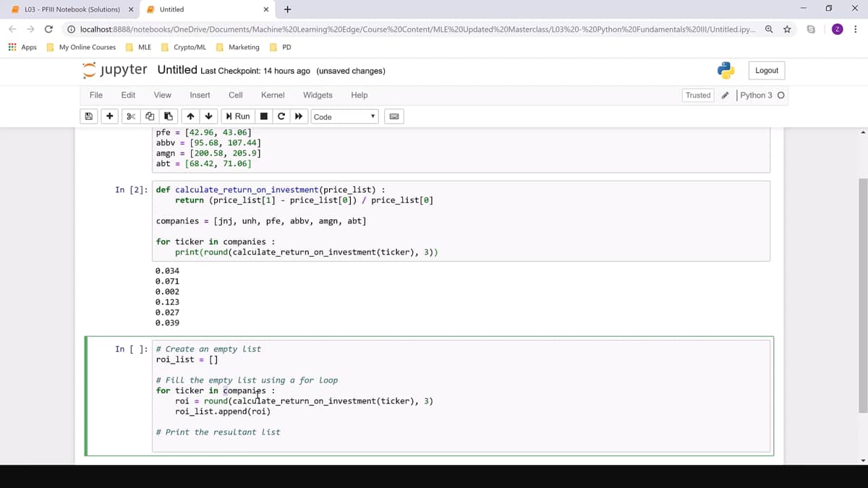Go back in browser history
The width and height of the screenshot is (868, 488).
coord(12,30)
